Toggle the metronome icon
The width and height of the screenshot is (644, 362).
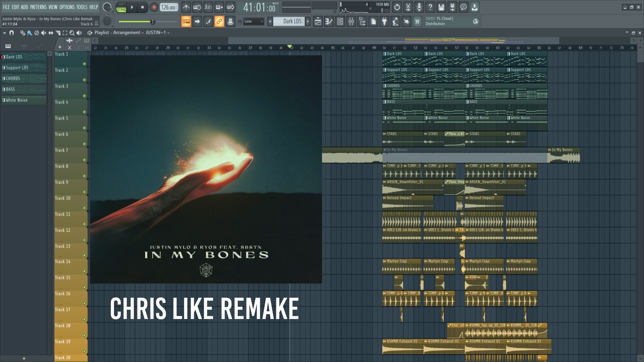[x=186, y=7]
